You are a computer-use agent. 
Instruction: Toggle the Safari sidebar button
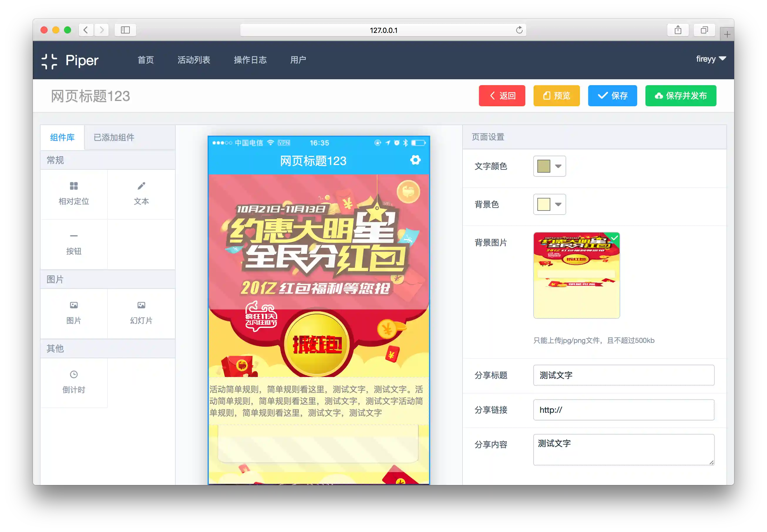(125, 30)
